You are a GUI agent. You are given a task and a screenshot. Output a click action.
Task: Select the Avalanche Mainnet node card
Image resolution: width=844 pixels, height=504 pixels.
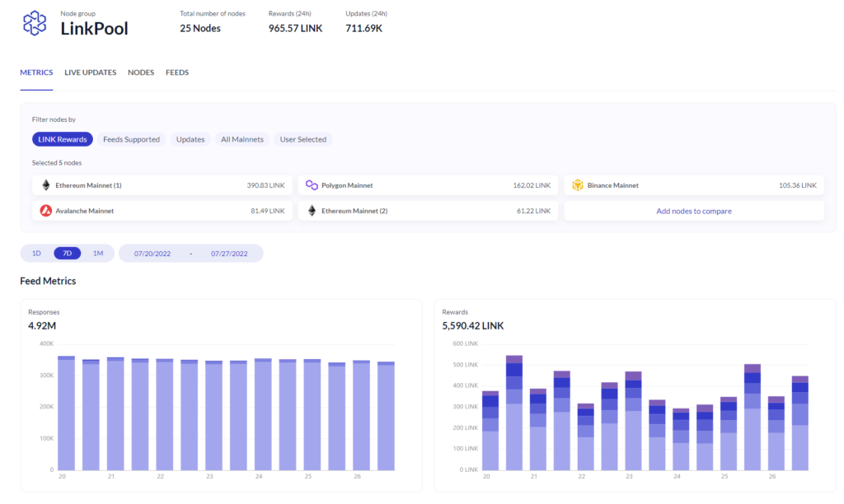click(162, 210)
